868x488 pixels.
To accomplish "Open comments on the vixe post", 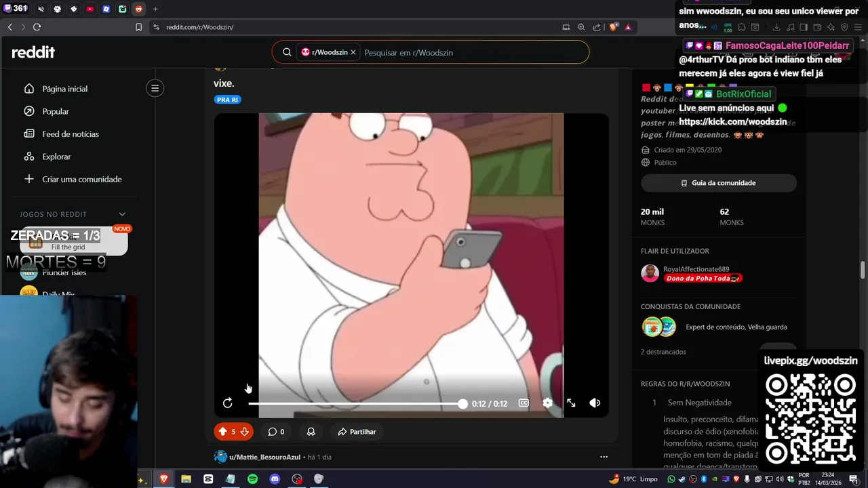I will coord(275,432).
